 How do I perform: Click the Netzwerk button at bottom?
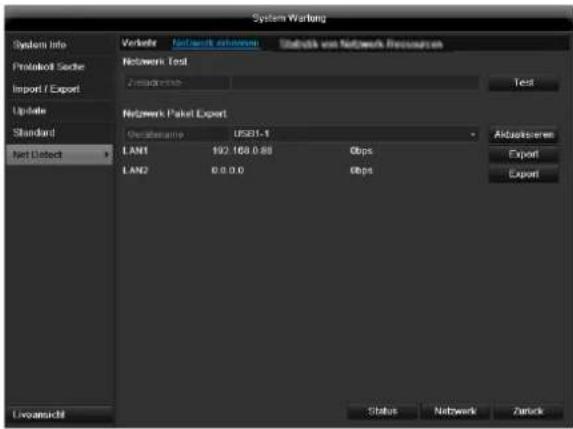455,411
